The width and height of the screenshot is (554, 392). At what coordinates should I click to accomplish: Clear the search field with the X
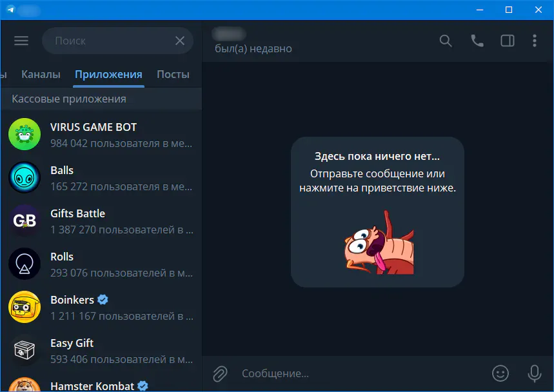click(180, 41)
